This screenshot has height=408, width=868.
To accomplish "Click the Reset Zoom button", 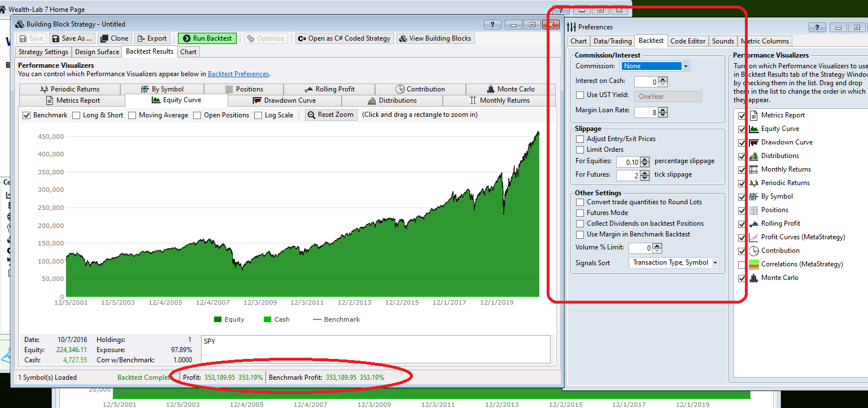I will click(x=331, y=115).
